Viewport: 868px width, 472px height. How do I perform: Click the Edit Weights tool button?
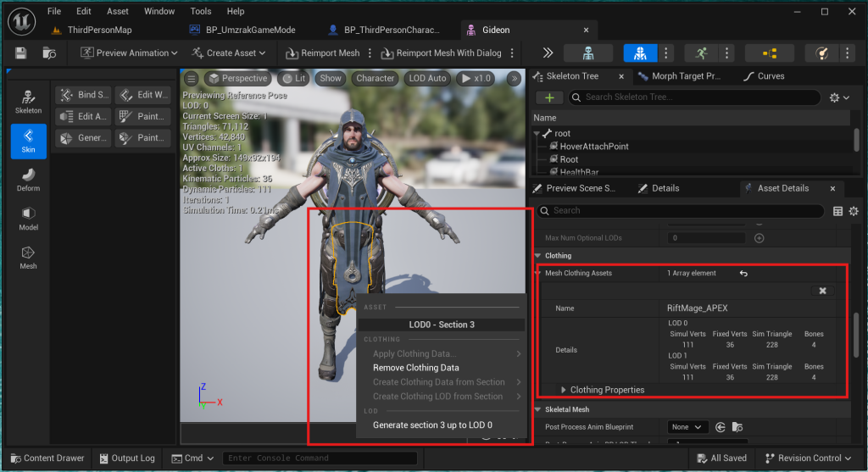click(143, 95)
